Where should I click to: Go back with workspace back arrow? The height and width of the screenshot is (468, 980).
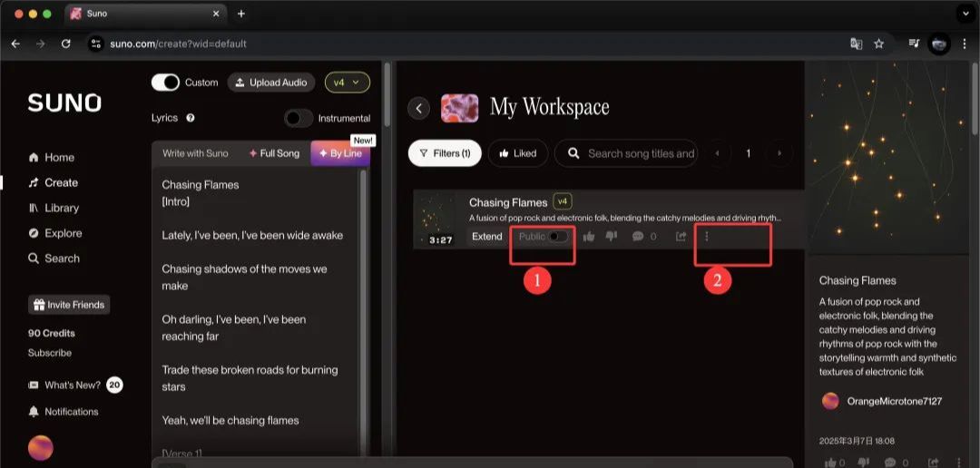point(419,108)
